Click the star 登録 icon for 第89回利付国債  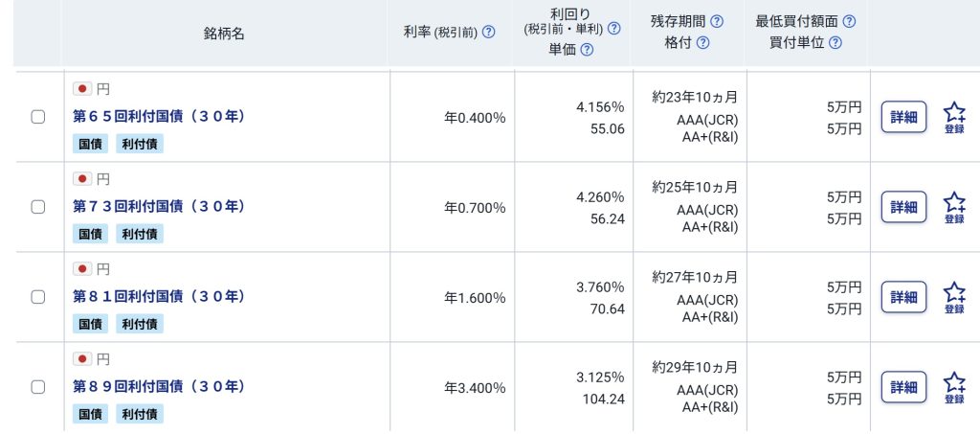click(954, 387)
